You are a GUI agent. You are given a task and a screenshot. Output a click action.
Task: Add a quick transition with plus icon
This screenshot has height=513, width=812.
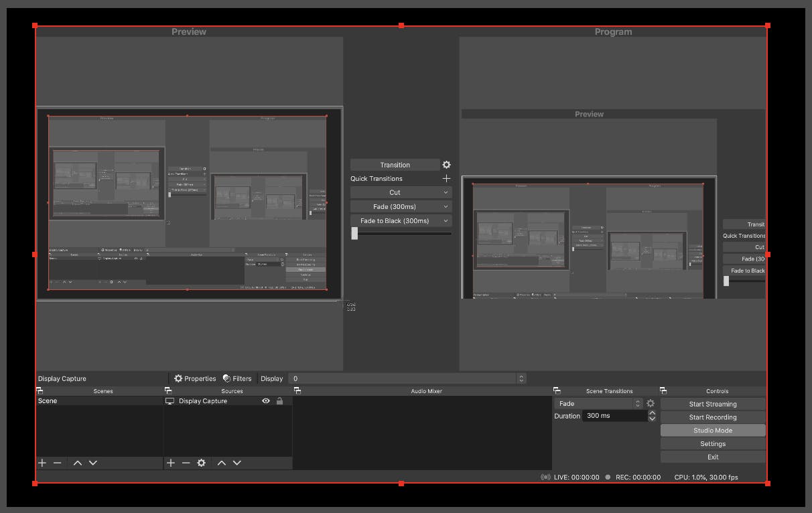click(x=447, y=178)
